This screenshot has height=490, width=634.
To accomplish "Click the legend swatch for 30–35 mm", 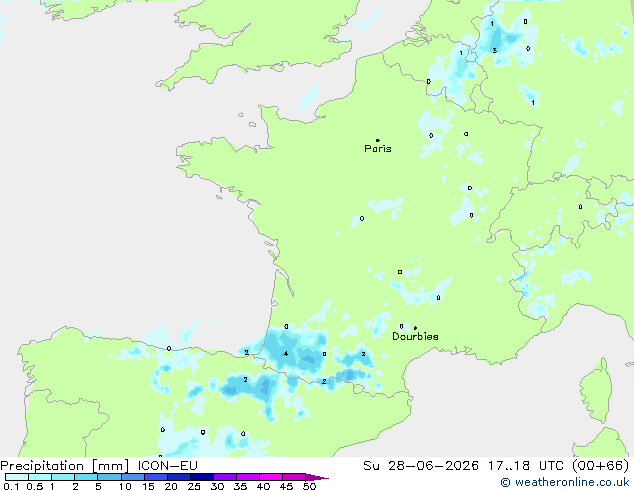I will (x=225, y=477).
